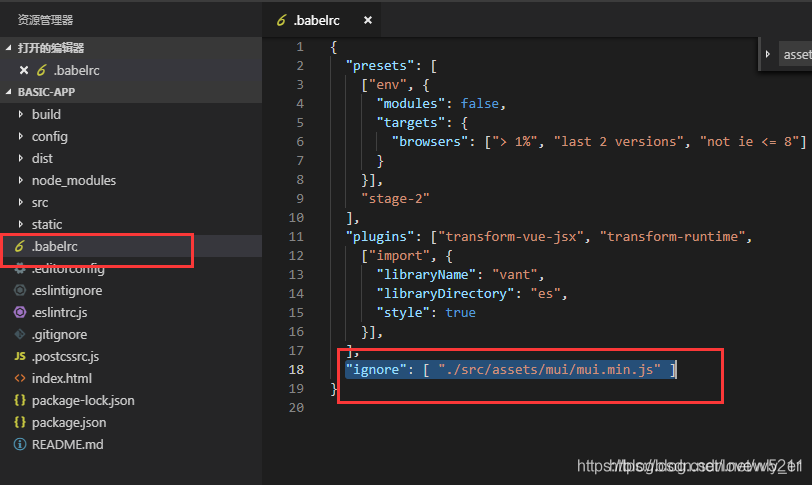Collapse the BASIC-APP project section arrow
This screenshot has height=485, width=812.
8,92
